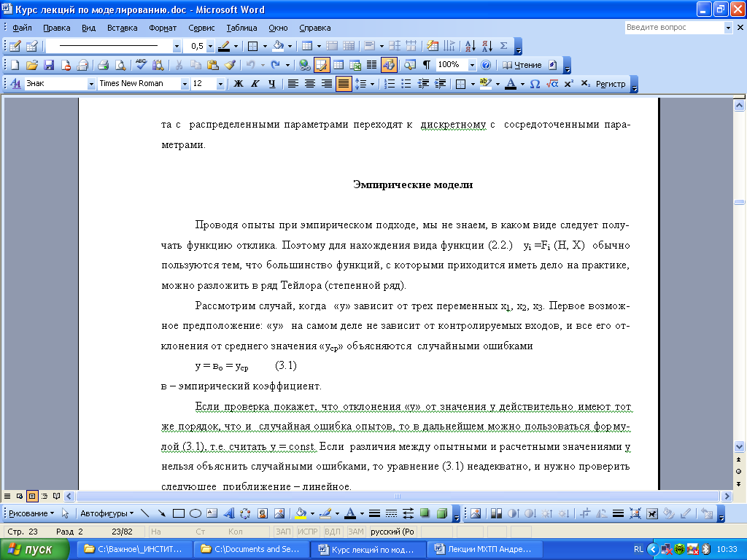Click the AutoSum sigma icon
This screenshot has height=560, width=747.
coord(503,46)
